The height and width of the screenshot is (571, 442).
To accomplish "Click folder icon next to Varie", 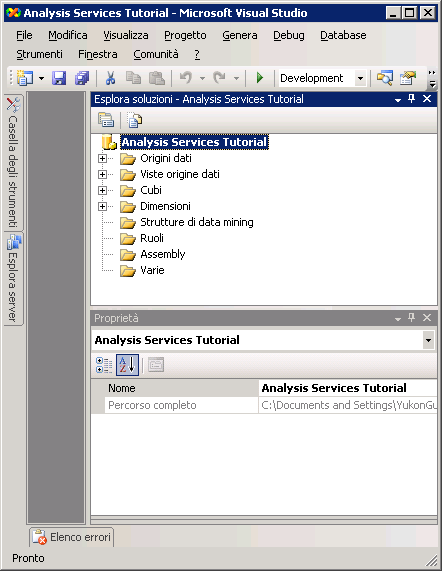I will pos(128,271).
